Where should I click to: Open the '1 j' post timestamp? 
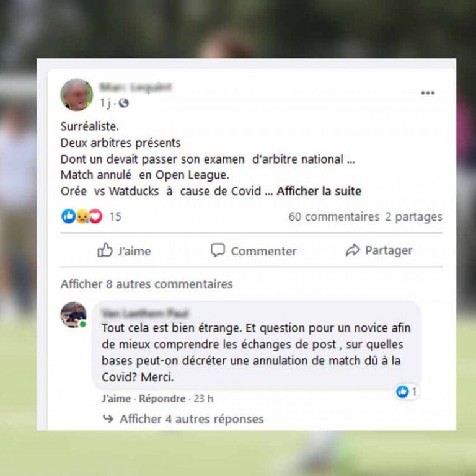click(x=105, y=104)
